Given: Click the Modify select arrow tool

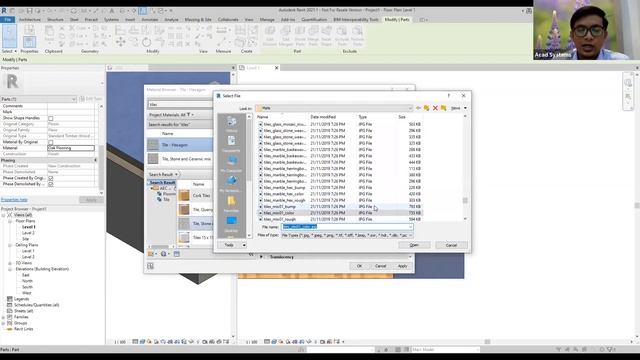Looking at the screenshot, I should point(9,36).
